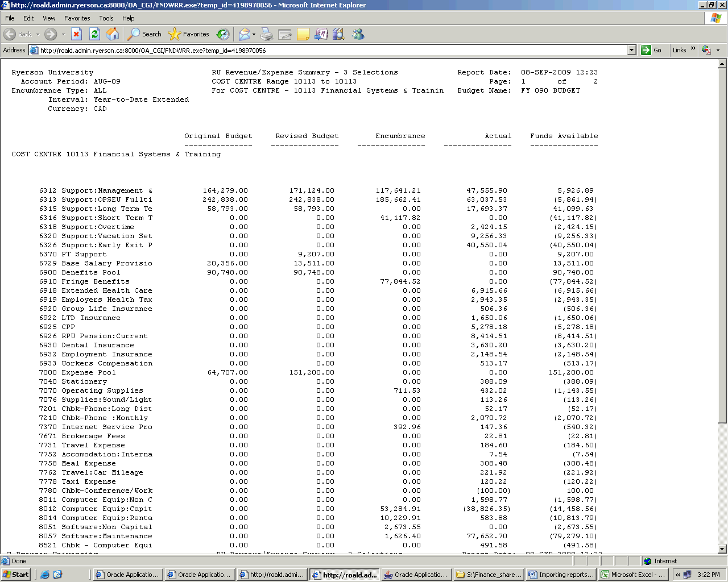Refresh the page with the Refresh icon
Viewport: 728px width, 582px height.
(x=95, y=34)
